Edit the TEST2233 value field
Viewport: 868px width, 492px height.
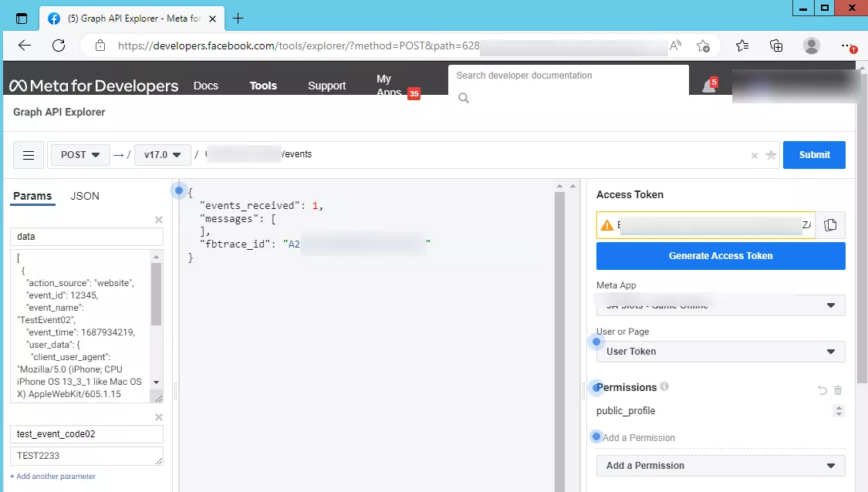[x=87, y=456]
